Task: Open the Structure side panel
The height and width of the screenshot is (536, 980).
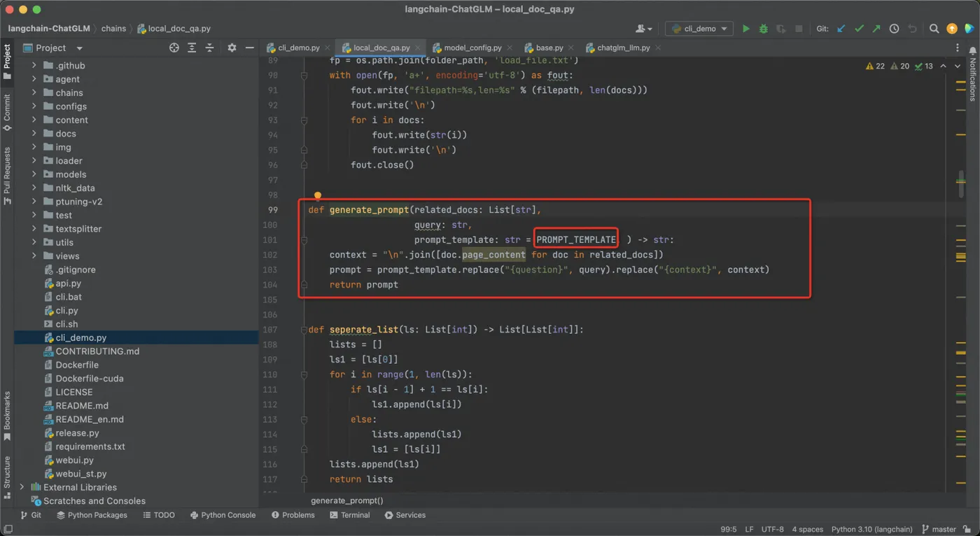Action: coord(7,477)
